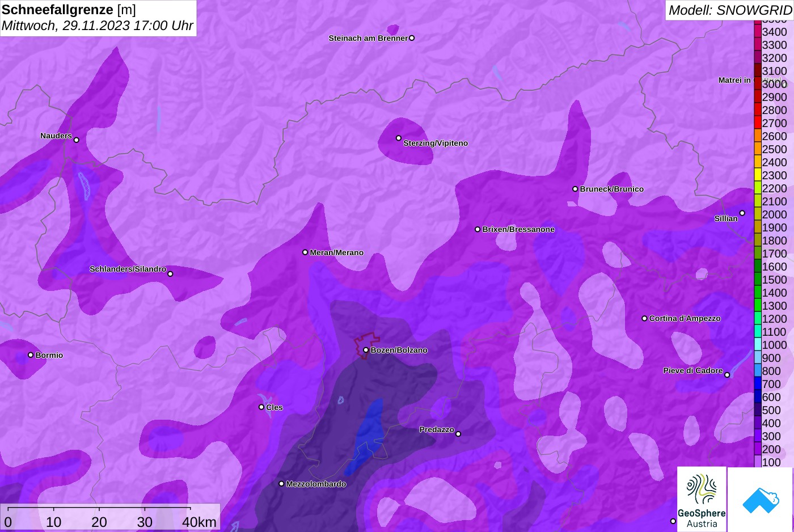Click the yellow swatch beside legend value 2300
The height and width of the screenshot is (532, 794).
(758, 175)
